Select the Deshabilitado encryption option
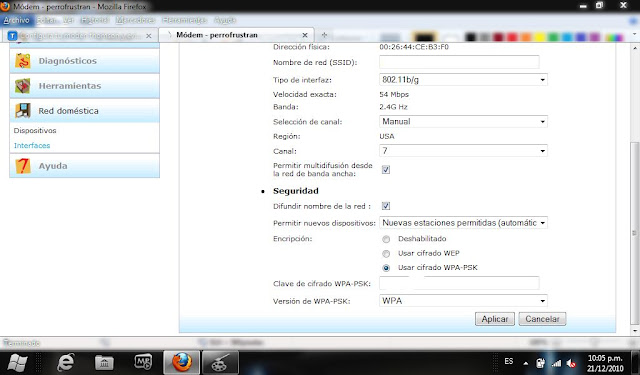 (x=386, y=239)
